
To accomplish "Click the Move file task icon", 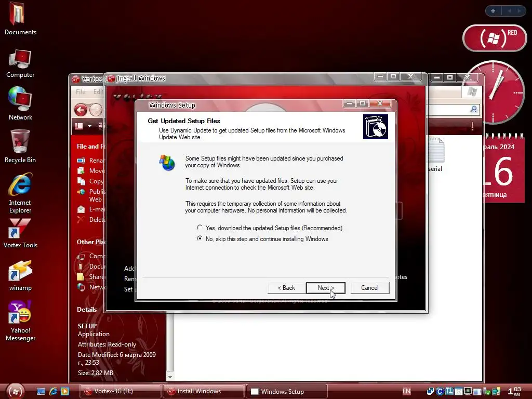I will click(81, 170).
